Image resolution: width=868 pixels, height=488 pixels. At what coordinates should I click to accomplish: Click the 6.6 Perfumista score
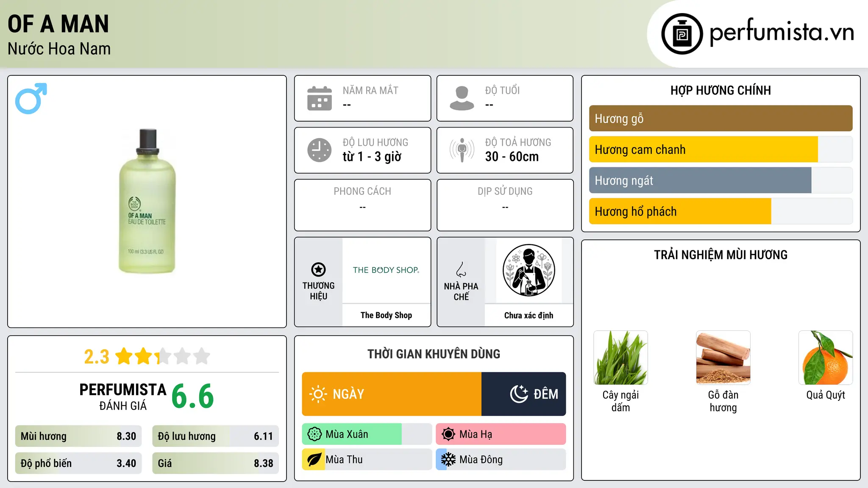point(193,396)
